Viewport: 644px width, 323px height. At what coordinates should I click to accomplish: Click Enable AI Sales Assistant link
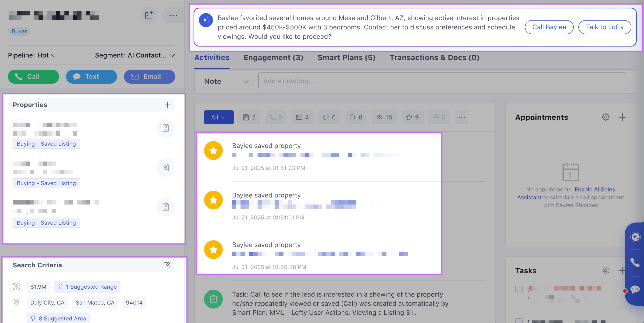coord(594,189)
